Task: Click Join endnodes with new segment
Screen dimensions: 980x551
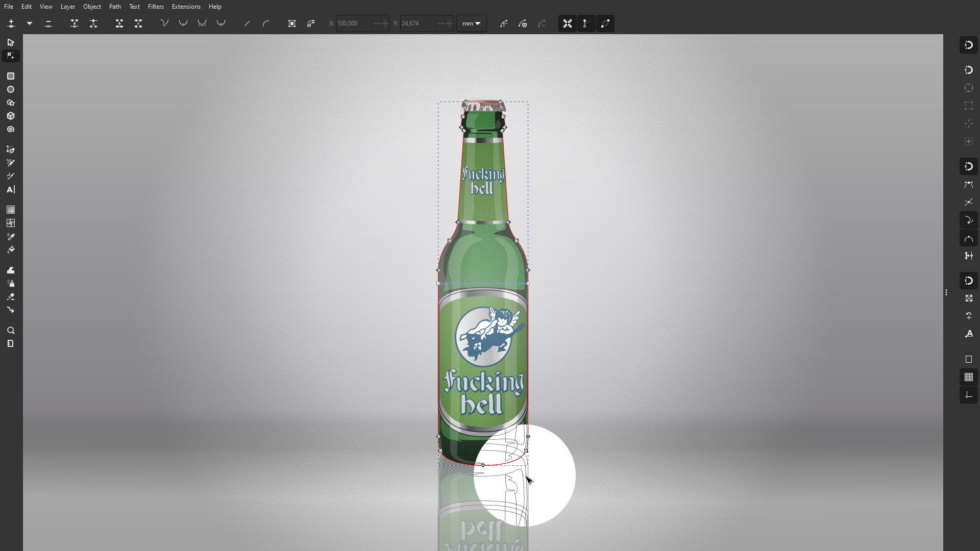Action: tap(119, 23)
